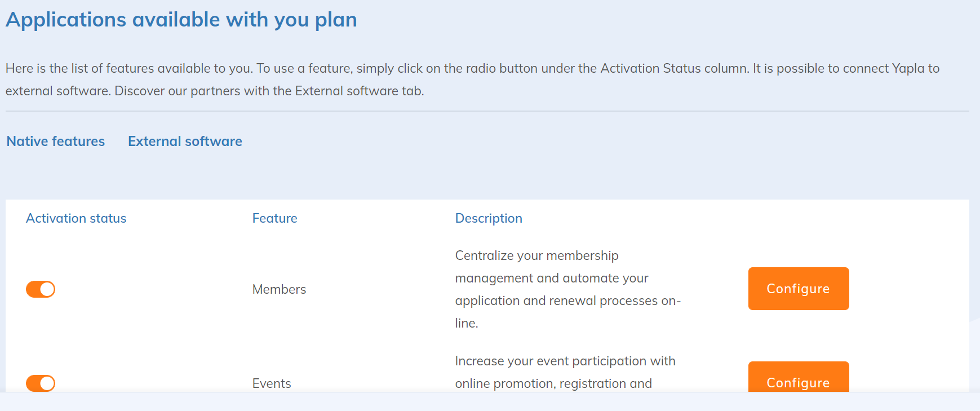Click the horizontal divider above the tabs
The image size is (980, 411).
[x=487, y=111]
